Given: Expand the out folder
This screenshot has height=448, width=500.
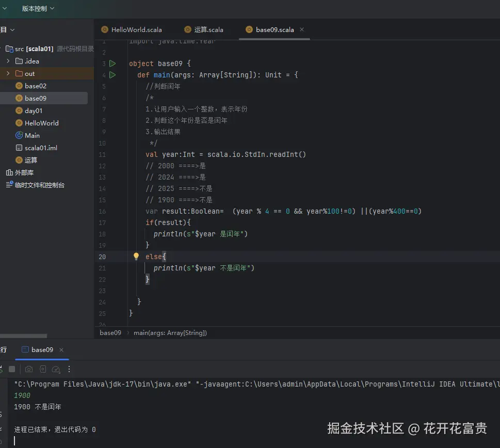Looking at the screenshot, I should pos(8,73).
